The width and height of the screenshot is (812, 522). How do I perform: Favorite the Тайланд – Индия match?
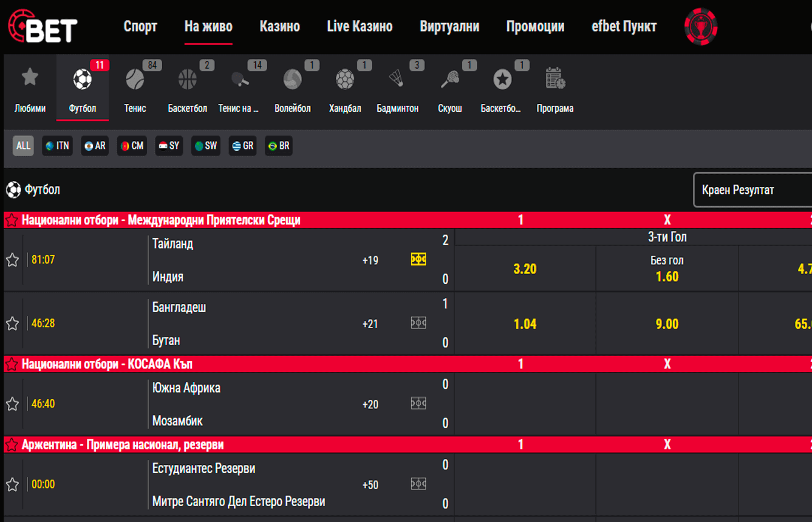pos(12,260)
